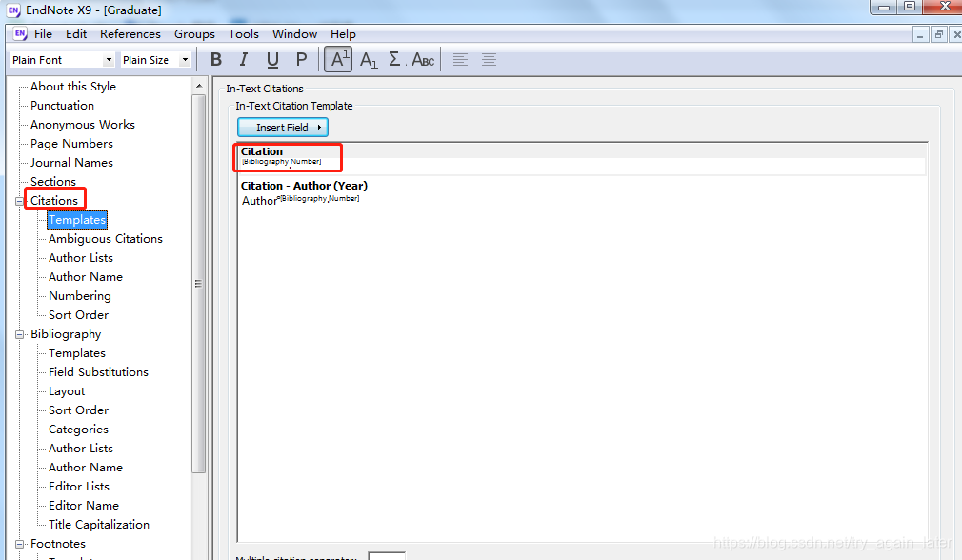The image size is (962, 560).
Task: Select the Bibliography tree item
Action: click(x=66, y=334)
